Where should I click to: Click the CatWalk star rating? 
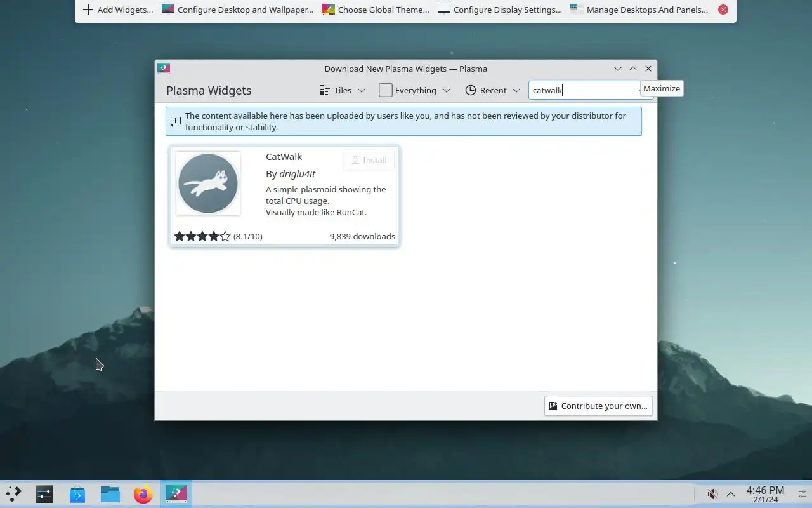(x=202, y=236)
